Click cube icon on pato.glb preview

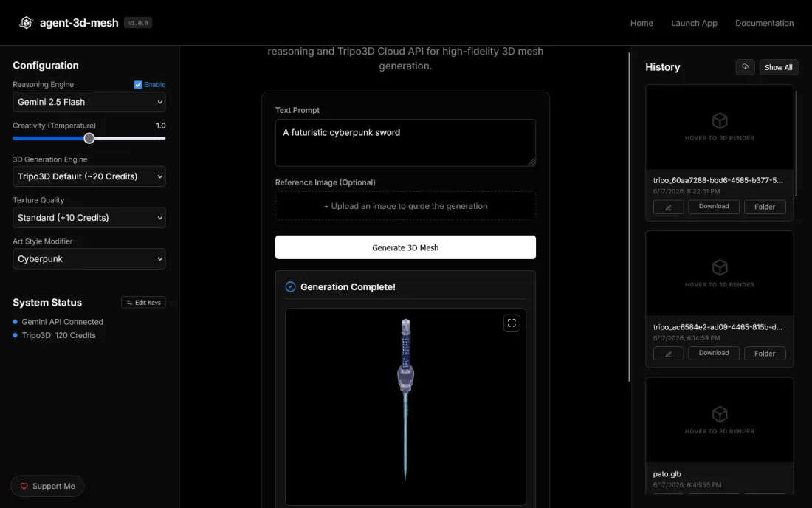[x=720, y=413]
